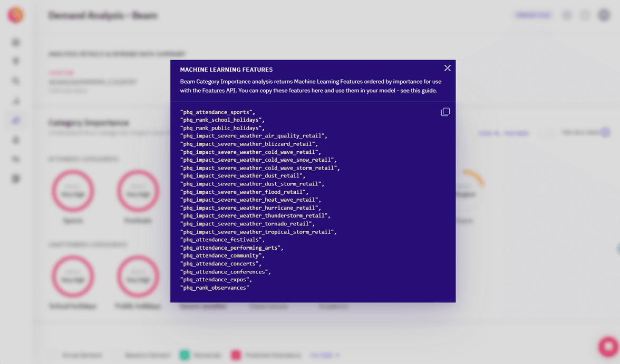Click the Create View button in the header

pos(532,15)
